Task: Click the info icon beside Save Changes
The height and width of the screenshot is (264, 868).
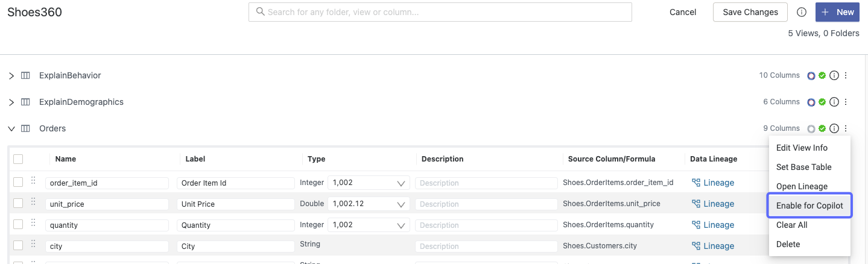Action: point(802,12)
